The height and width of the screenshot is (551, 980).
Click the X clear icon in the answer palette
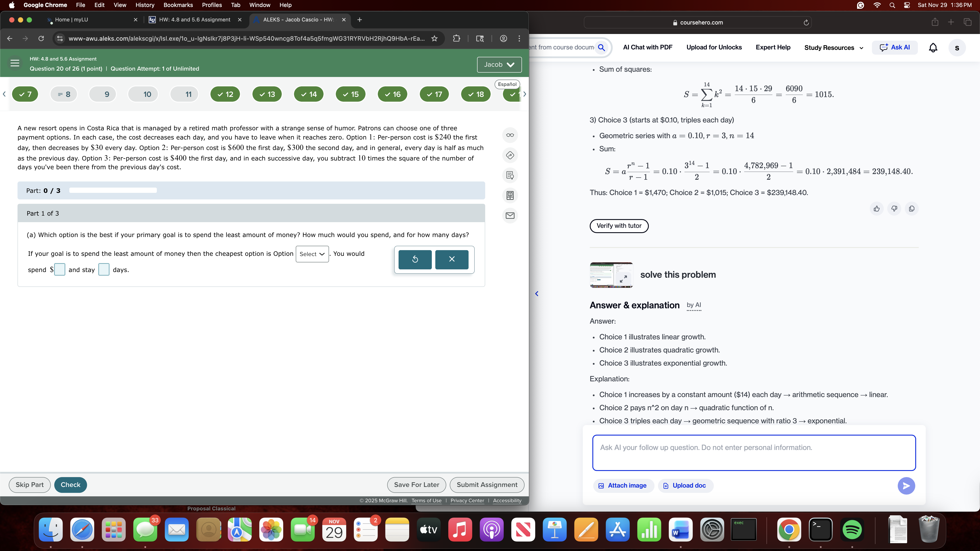pos(451,259)
